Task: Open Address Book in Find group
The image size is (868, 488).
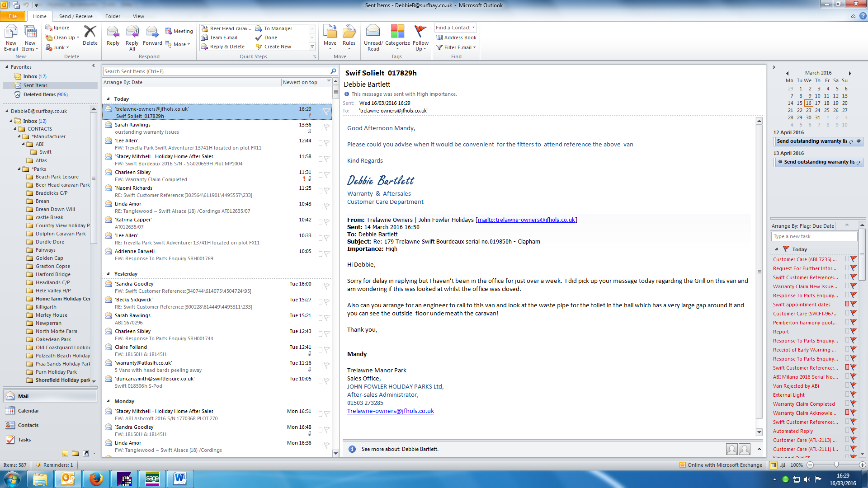Action: [x=456, y=38]
